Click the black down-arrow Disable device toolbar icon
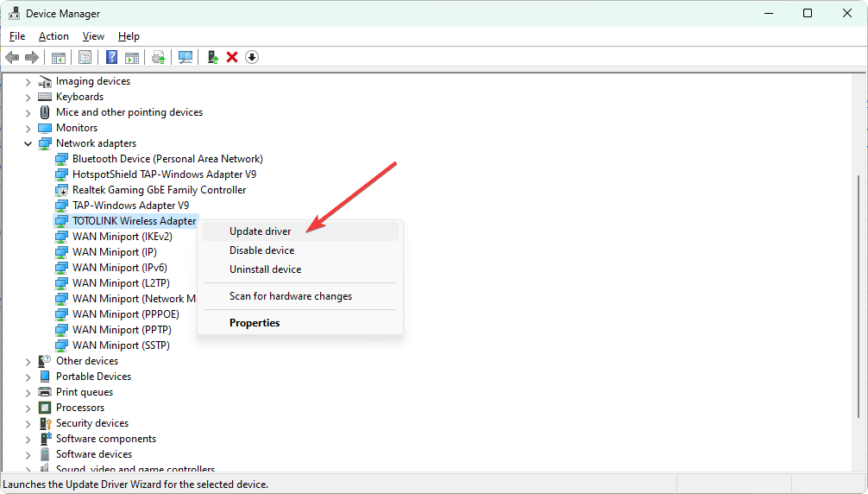 (252, 57)
